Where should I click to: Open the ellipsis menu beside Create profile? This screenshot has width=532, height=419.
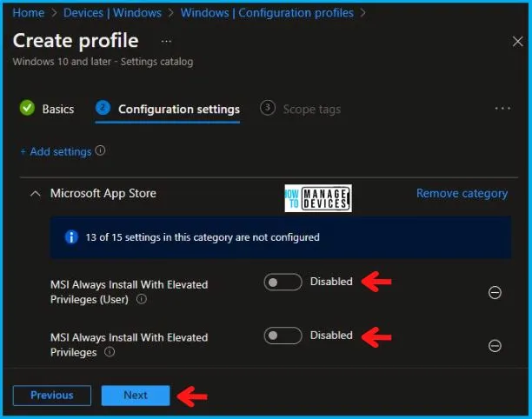coord(166,42)
